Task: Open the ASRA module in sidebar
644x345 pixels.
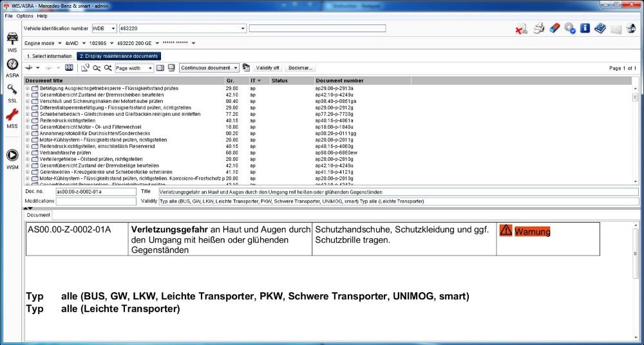Action: click(x=12, y=68)
